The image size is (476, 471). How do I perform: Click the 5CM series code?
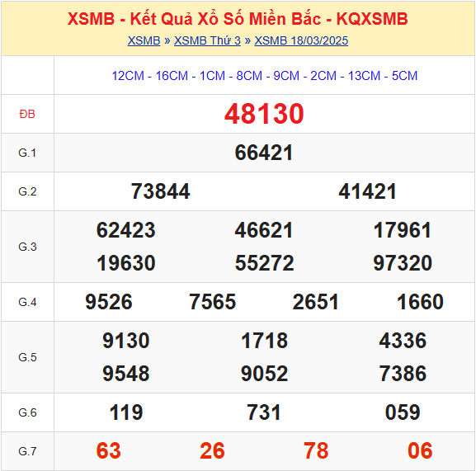[x=405, y=76]
